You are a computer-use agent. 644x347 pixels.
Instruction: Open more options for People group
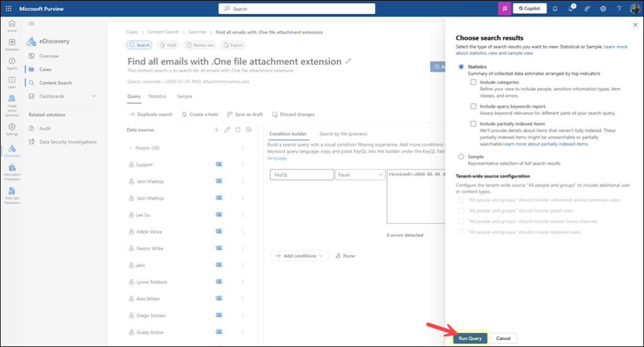(242, 147)
